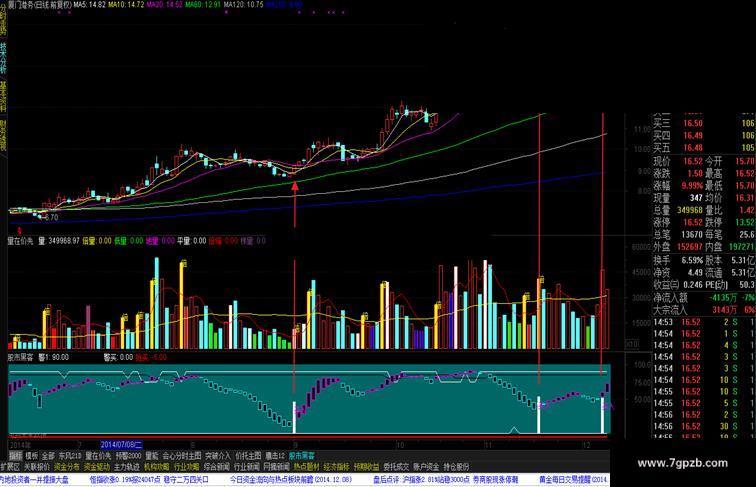Select the 指标 tab in indicator bar
Image resolution: width=756 pixels, height=487 pixels.
coord(16,456)
